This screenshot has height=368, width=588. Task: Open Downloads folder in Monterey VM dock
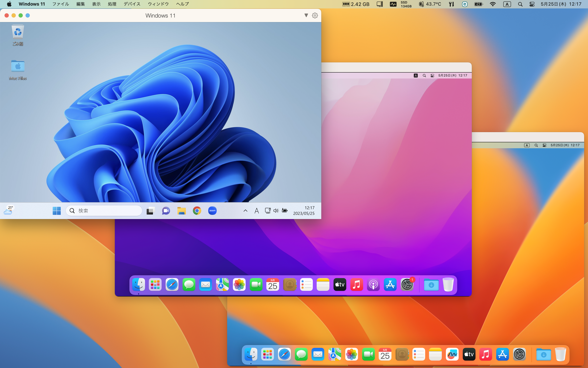click(x=431, y=285)
